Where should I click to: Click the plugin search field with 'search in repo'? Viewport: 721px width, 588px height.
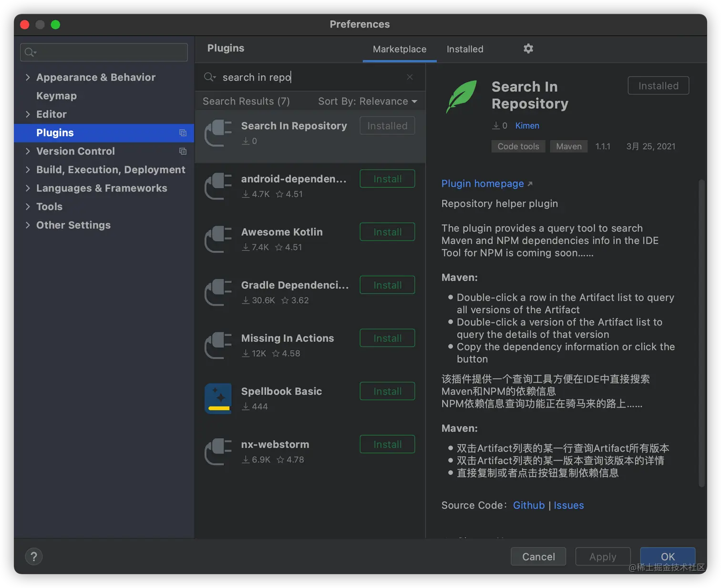[x=310, y=77]
